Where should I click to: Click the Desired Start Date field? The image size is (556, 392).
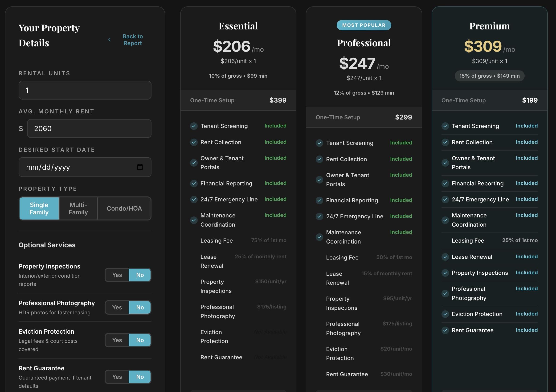[85, 167]
